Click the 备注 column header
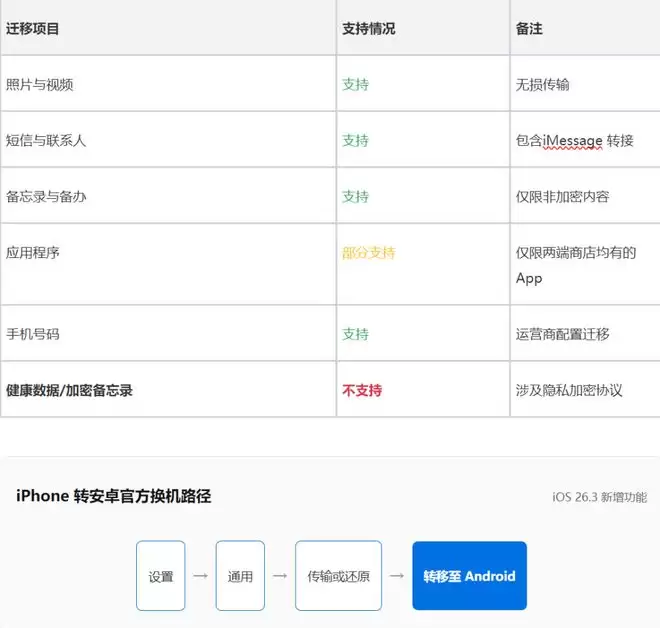Screen dimensions: 660x628 click(529, 28)
